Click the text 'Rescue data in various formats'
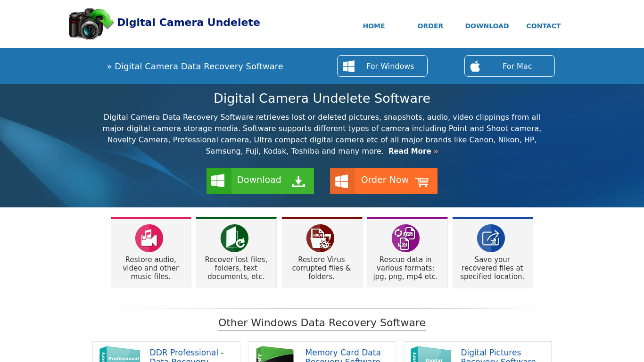 [x=405, y=264]
